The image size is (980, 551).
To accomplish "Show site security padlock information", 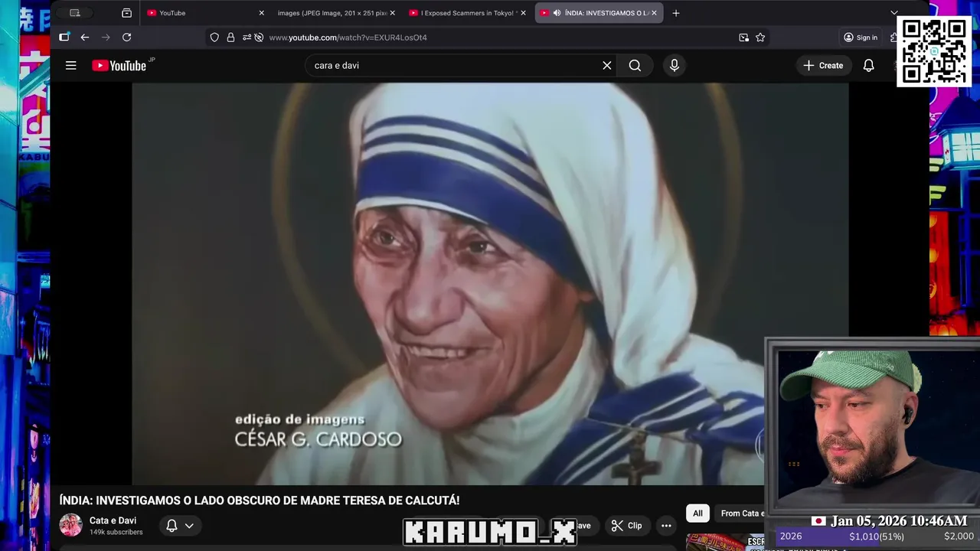I will point(230,37).
